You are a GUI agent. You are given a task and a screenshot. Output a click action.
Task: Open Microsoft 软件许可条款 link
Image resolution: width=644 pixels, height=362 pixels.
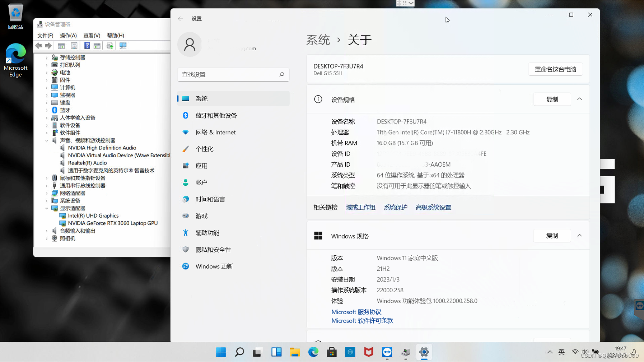point(362,320)
